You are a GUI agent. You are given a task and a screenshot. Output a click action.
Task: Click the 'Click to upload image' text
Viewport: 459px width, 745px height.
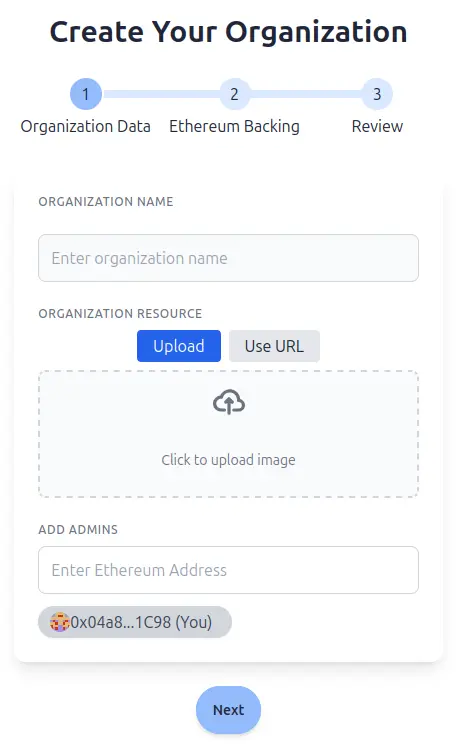click(229, 460)
